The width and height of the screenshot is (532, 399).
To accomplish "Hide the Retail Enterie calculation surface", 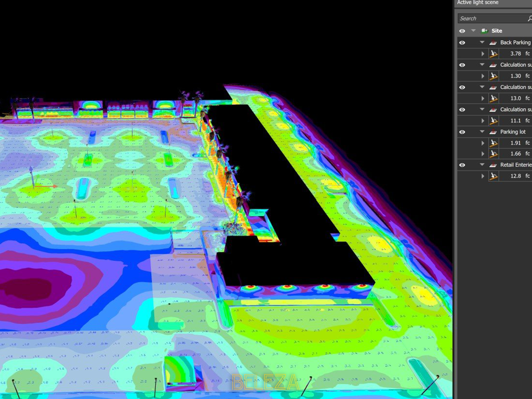I will pos(462,165).
